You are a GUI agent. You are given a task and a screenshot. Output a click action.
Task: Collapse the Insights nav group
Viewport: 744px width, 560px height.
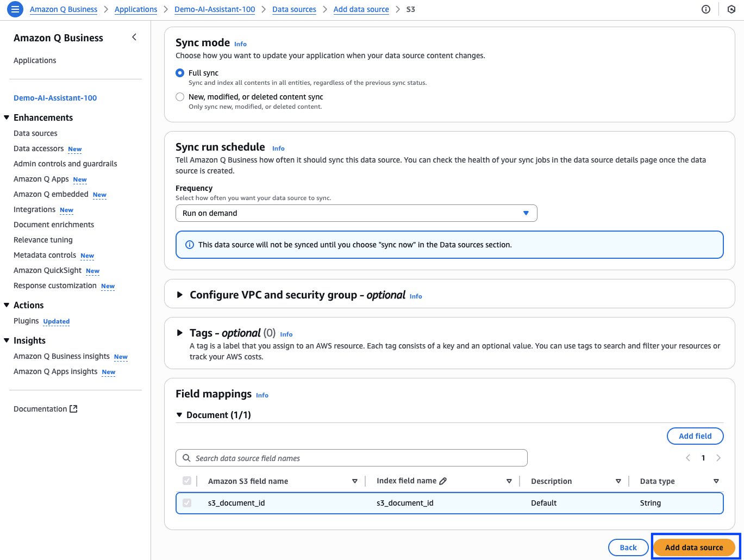point(7,340)
